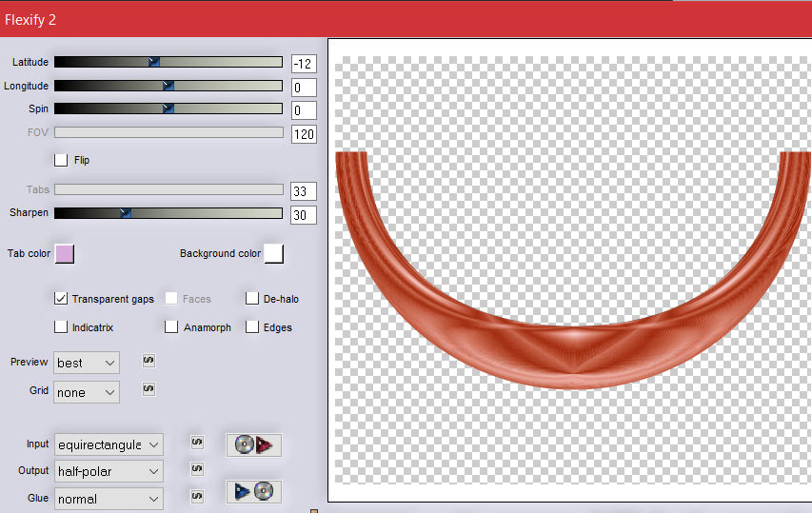812x513 pixels.
Task: Open the Glue mode dropdown
Action: [x=109, y=499]
